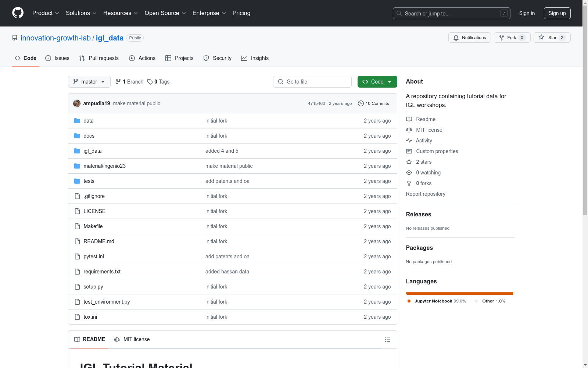Switch to the Pull requests tab
The image size is (588, 368).
(99, 58)
